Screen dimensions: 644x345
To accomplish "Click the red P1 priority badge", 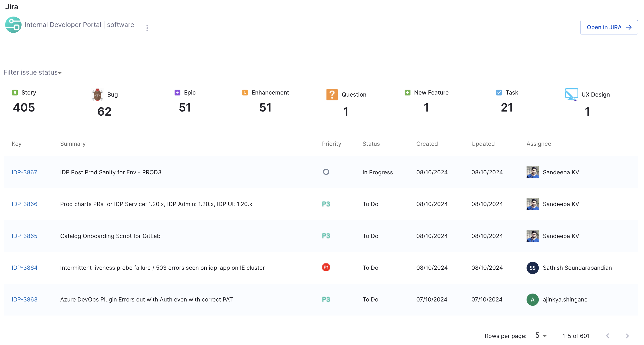I will pyautogui.click(x=326, y=267).
